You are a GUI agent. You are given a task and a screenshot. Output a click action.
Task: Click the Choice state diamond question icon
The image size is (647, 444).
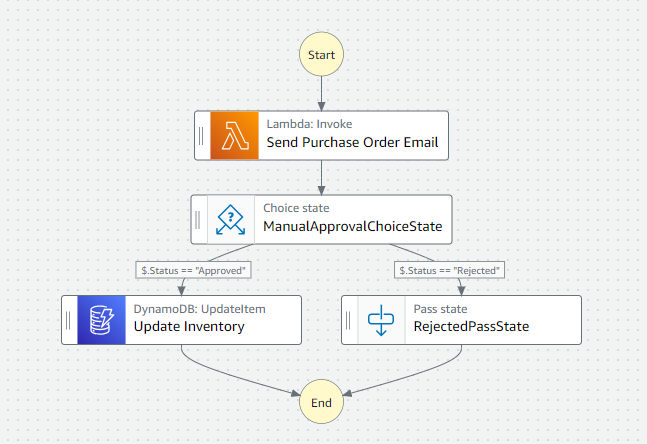[x=231, y=220]
